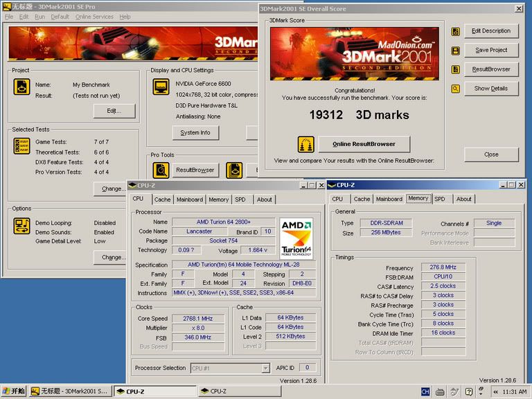532x399 pixels.
Task: Switch to Mainboard tab in right CPU-Z window
Action: (x=389, y=199)
